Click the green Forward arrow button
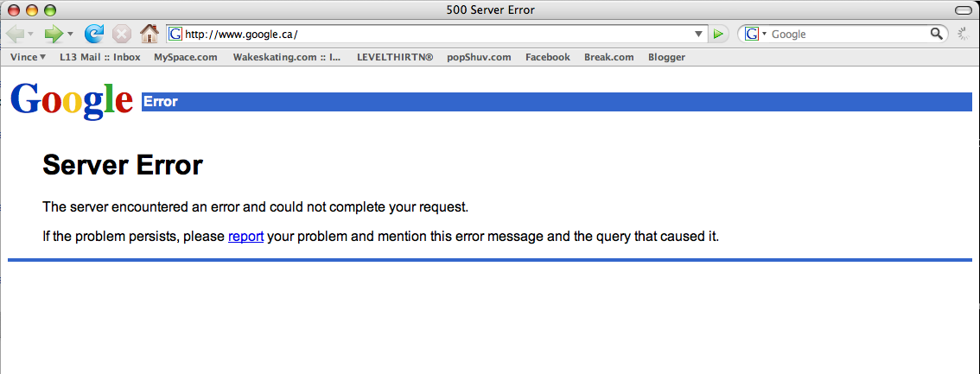980x374 pixels. coord(54,34)
